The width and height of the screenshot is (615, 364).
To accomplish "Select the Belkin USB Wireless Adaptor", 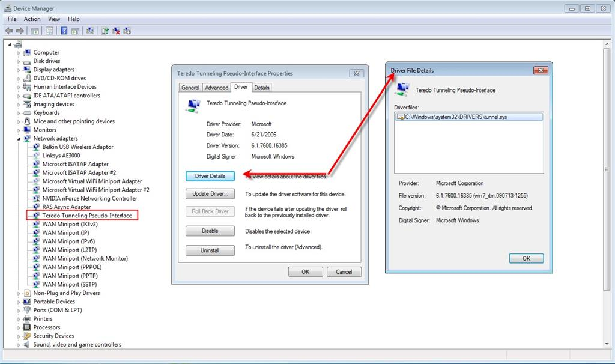I will tap(77, 147).
